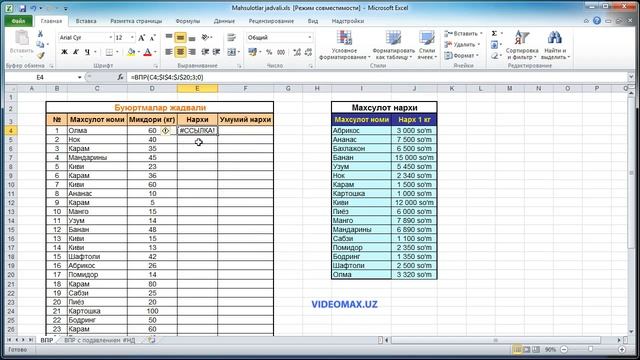Open the Arial Cyr font name dropdown
The image size is (640, 360).
tap(110, 38)
